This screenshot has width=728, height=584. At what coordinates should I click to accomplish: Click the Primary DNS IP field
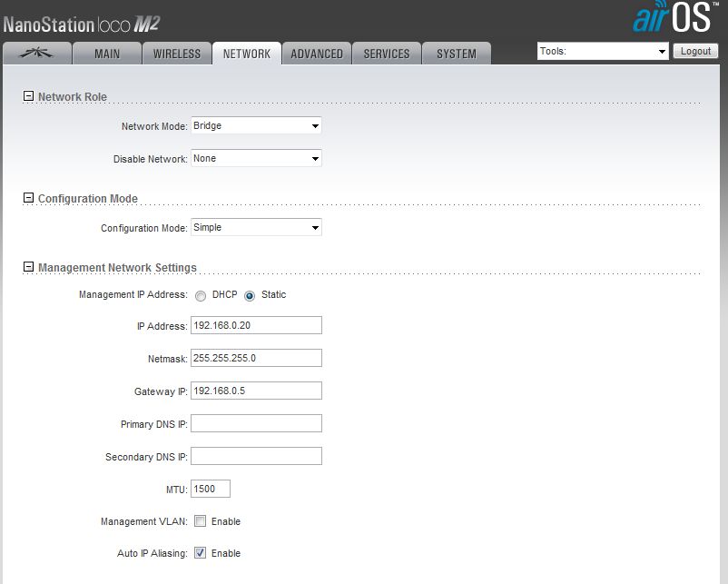click(256, 423)
